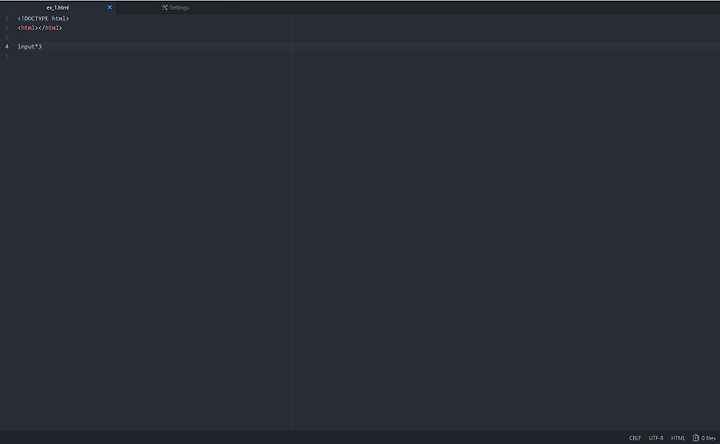The image size is (720, 444).
Task: Close the ex_1.html tab
Action: point(110,7)
